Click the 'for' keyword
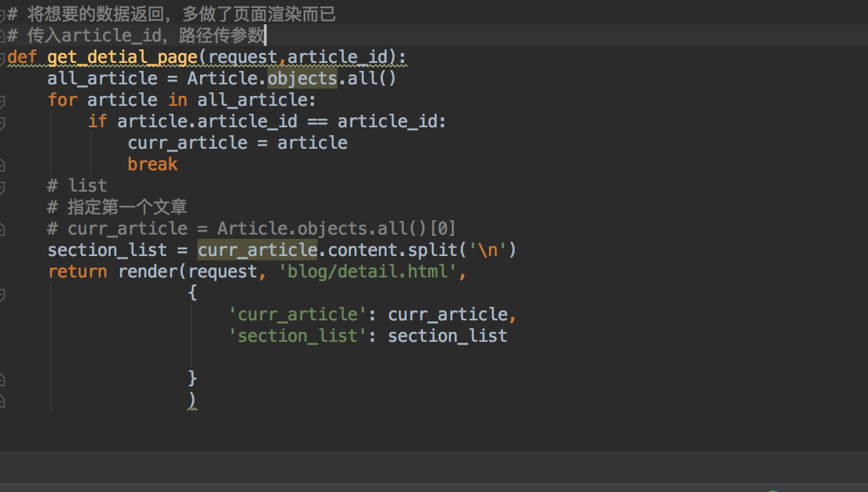Screen dimensions: 868x492 (62, 99)
